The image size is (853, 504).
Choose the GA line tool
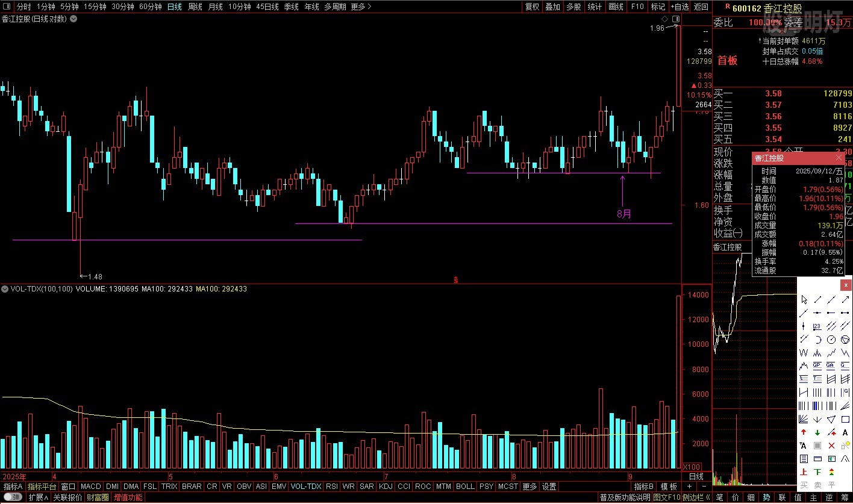pos(831,366)
